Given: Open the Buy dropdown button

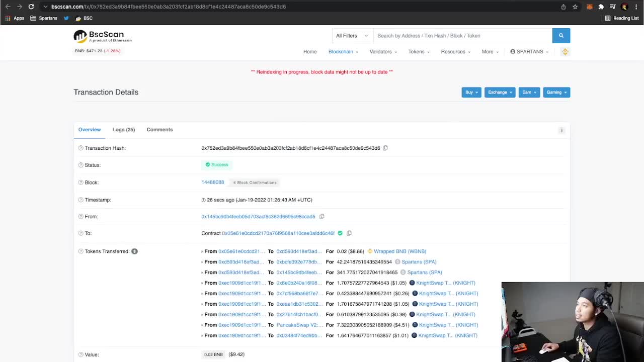Looking at the screenshot, I should click(471, 93).
